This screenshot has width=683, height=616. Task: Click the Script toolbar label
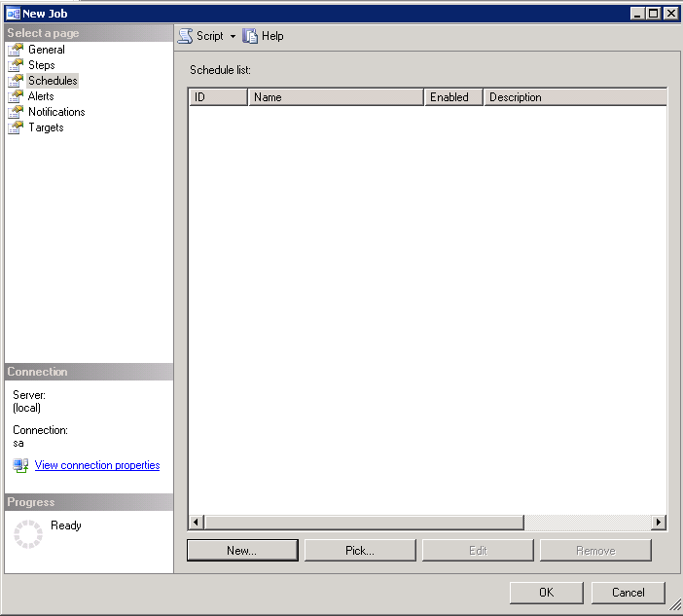click(209, 36)
